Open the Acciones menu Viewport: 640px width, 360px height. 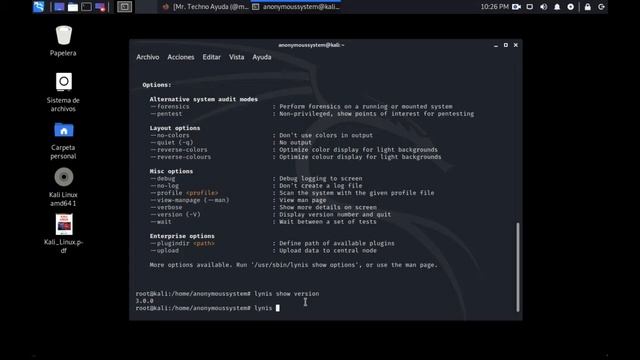pos(181,57)
